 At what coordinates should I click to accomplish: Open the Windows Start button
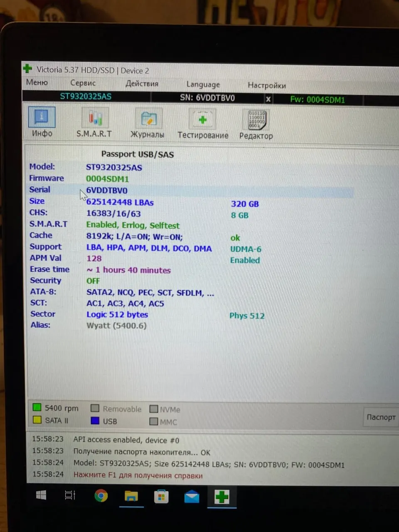coord(41,495)
